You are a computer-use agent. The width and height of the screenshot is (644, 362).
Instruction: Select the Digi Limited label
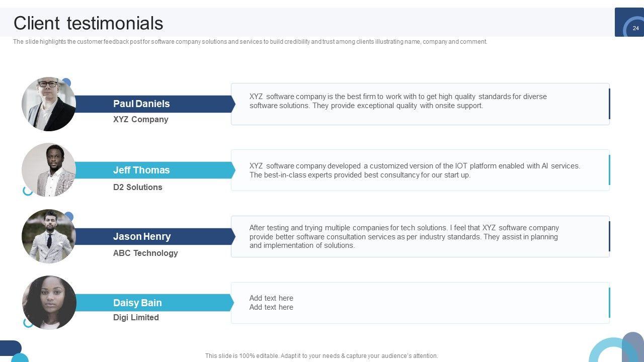click(x=136, y=318)
